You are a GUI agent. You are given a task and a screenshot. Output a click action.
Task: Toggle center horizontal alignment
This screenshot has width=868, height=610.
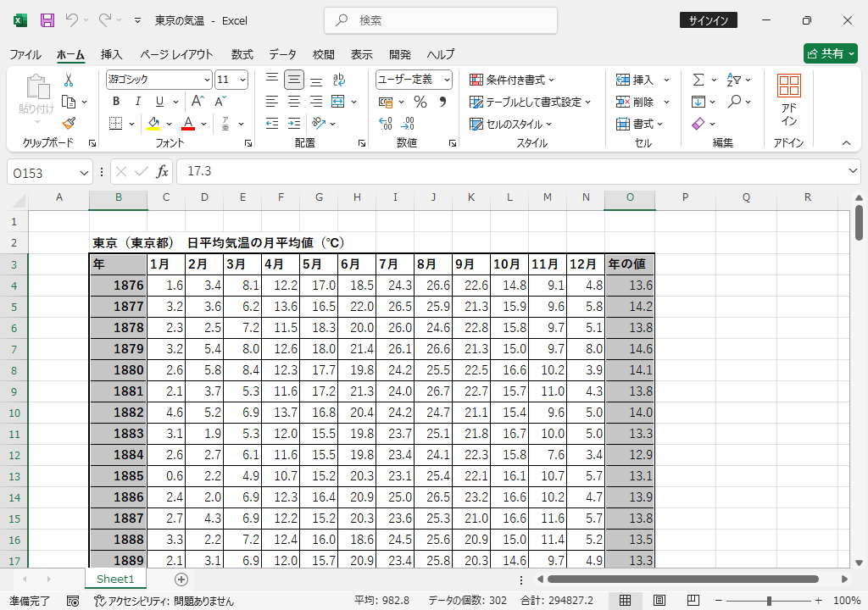pyautogui.click(x=294, y=102)
